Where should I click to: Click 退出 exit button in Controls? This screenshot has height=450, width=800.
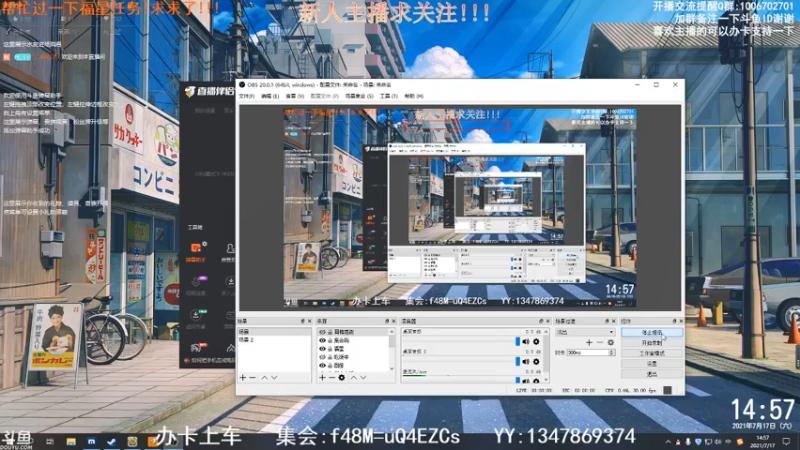click(x=652, y=374)
